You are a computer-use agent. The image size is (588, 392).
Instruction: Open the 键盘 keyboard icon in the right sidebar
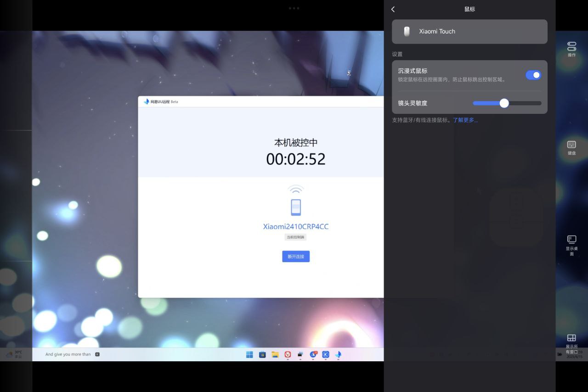point(571,148)
